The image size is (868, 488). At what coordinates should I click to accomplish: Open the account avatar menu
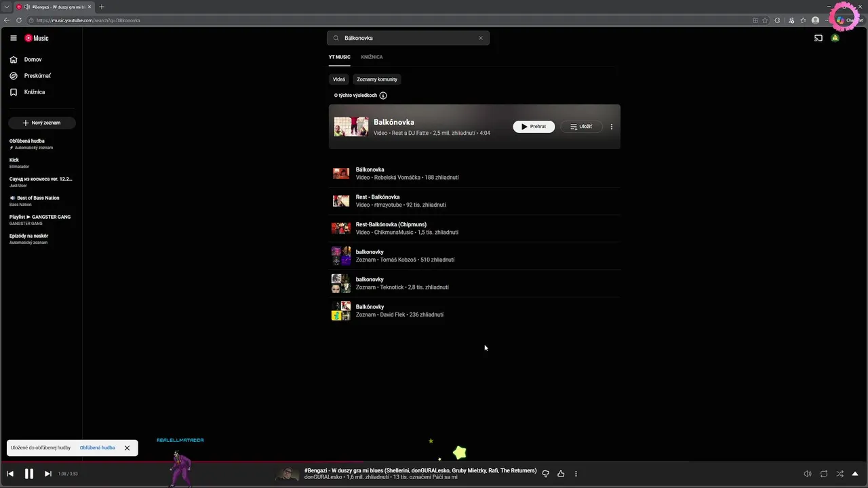(x=835, y=38)
